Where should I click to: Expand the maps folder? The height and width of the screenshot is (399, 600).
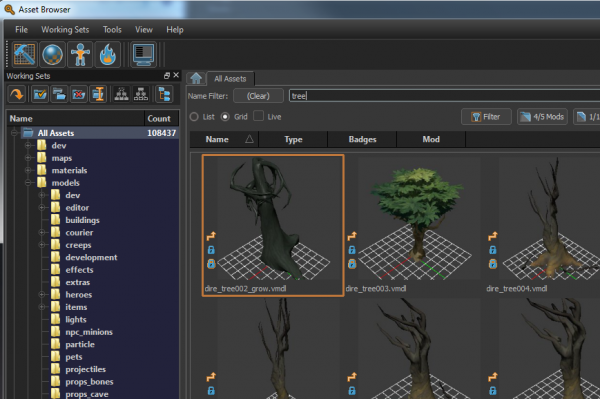[x=28, y=158]
